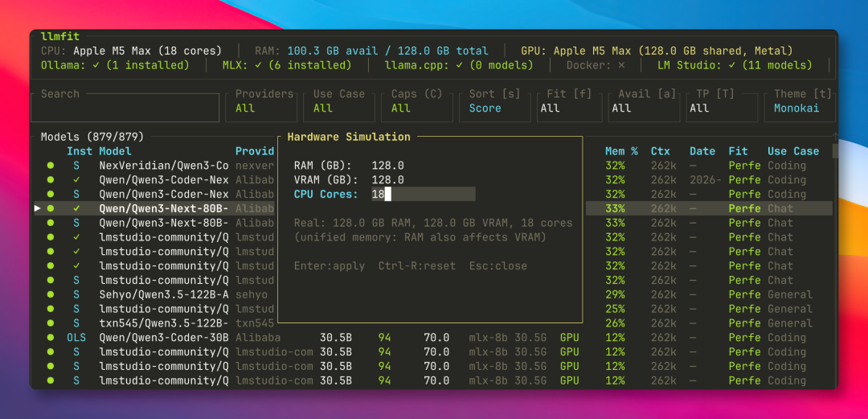Click the green status dot on the NexVeridian/Qwen3-Co row
Viewport: 868px width, 419px height.
pos(51,165)
